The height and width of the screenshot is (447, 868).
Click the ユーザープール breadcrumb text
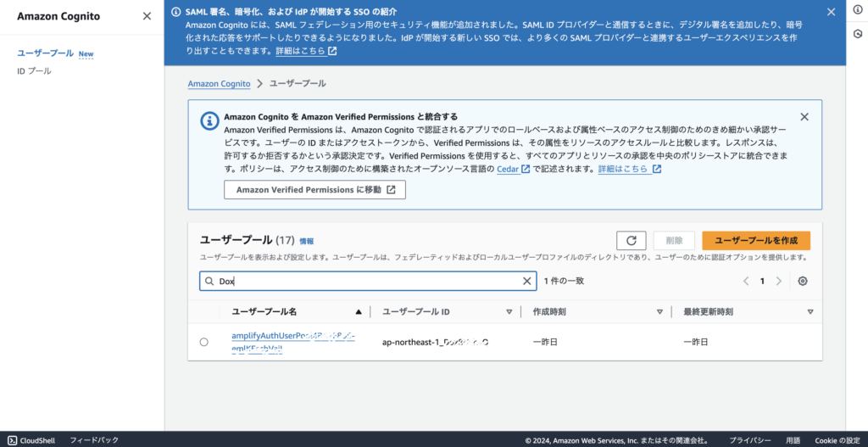coord(298,84)
